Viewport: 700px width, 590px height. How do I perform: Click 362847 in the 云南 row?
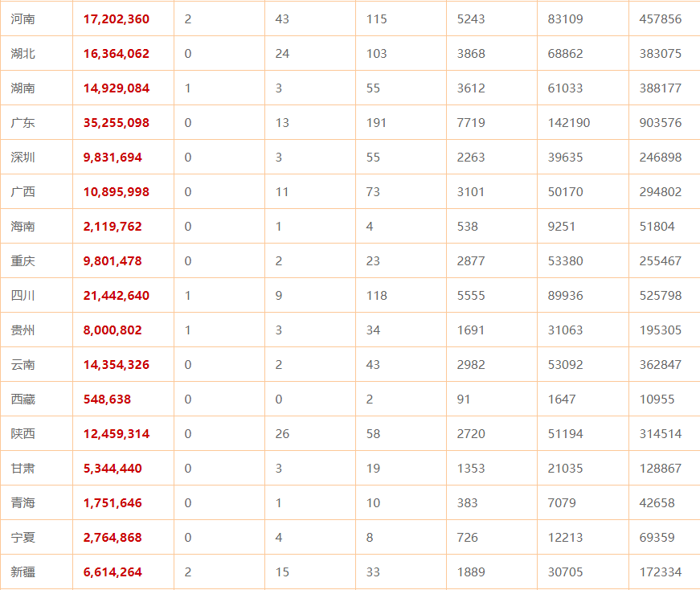661,365
